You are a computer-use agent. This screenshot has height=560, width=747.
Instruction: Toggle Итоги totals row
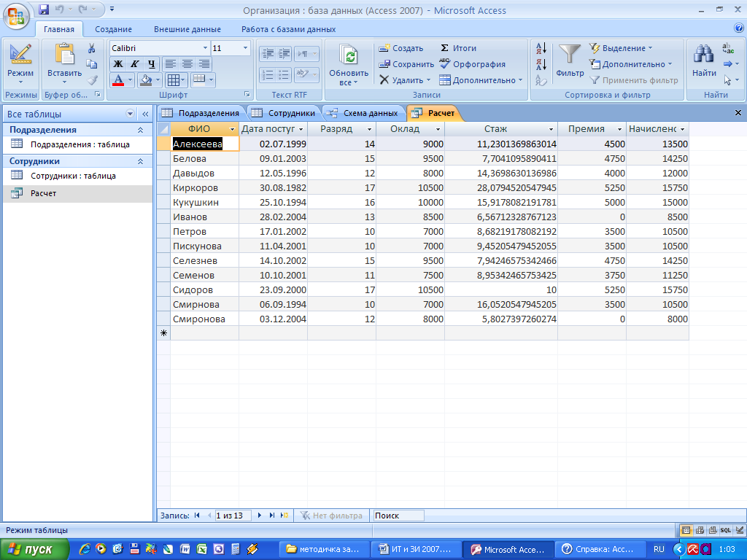click(x=458, y=48)
